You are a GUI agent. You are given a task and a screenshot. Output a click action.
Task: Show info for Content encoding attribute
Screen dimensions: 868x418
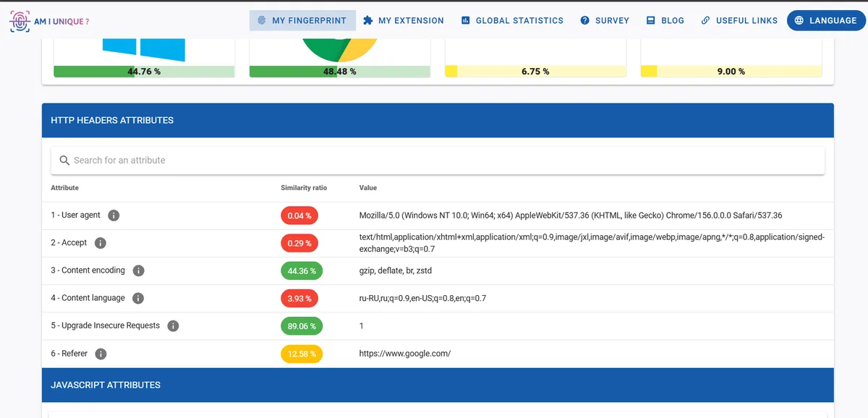pyautogui.click(x=138, y=270)
